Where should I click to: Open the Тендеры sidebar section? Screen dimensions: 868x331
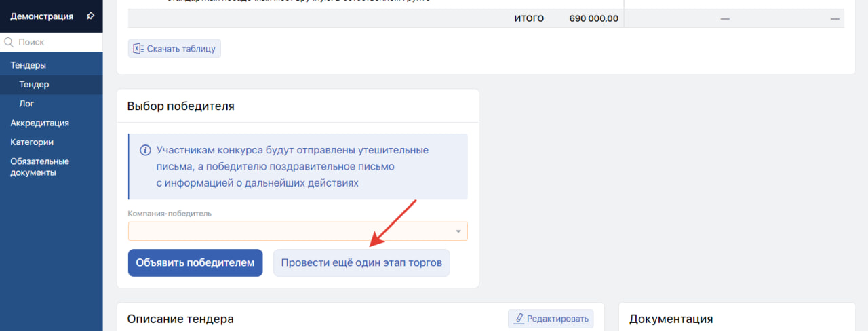[x=28, y=65]
